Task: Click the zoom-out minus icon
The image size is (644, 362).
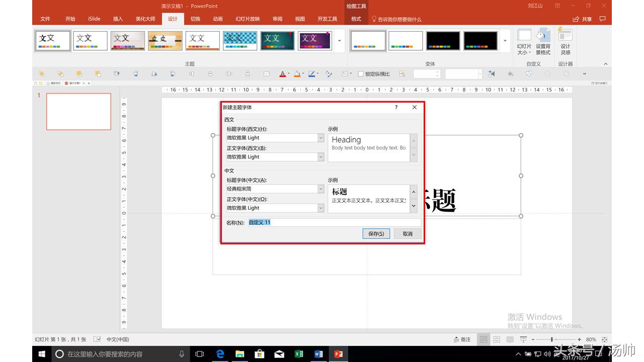Action: [x=533, y=339]
